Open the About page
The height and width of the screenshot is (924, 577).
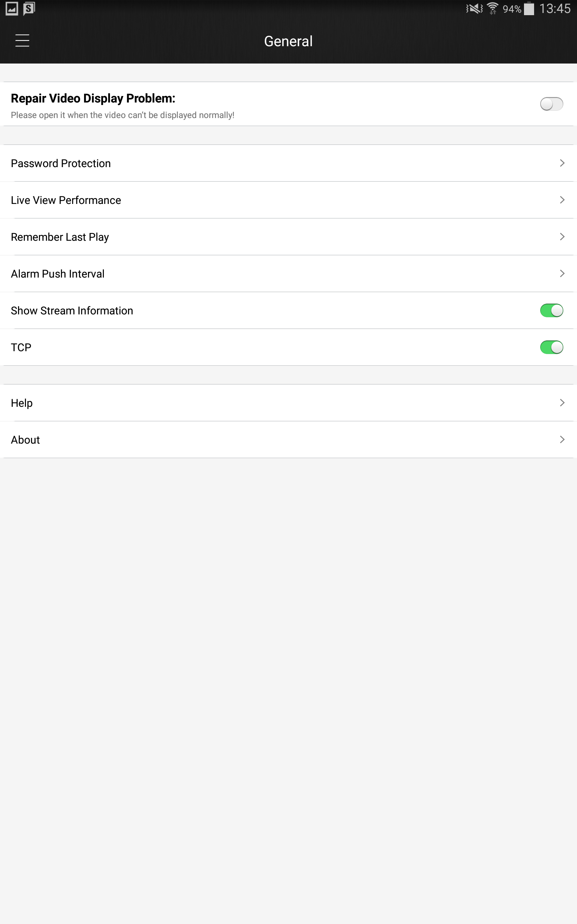pyautogui.click(x=288, y=440)
